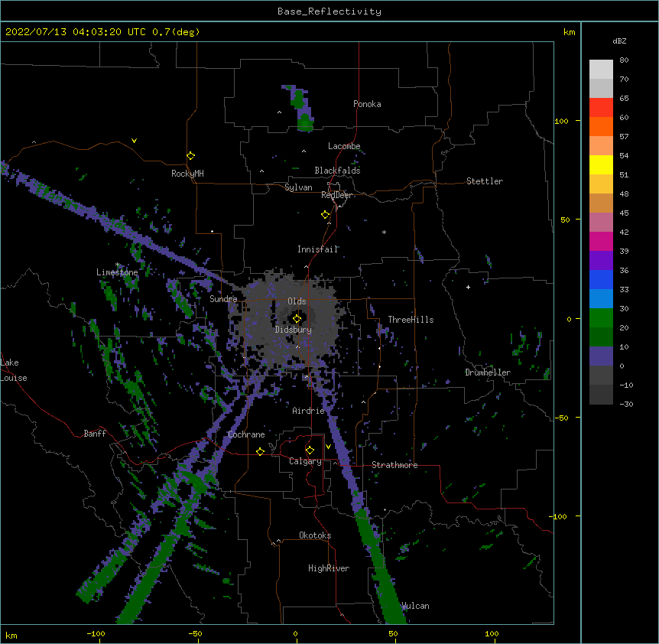Image resolution: width=659 pixels, height=644 pixels.
Task: Click the purple 10 dBZ legend swatch
Action: click(x=601, y=356)
